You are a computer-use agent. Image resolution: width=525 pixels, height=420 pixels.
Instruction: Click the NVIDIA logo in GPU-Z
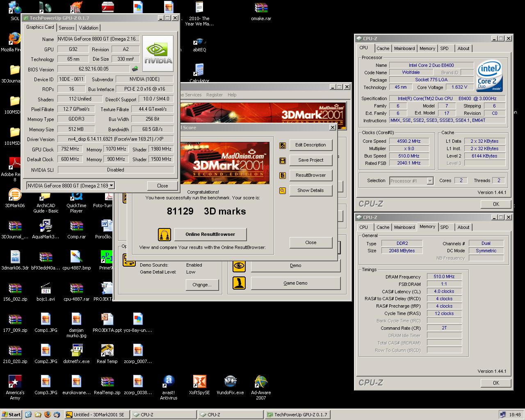click(x=157, y=54)
